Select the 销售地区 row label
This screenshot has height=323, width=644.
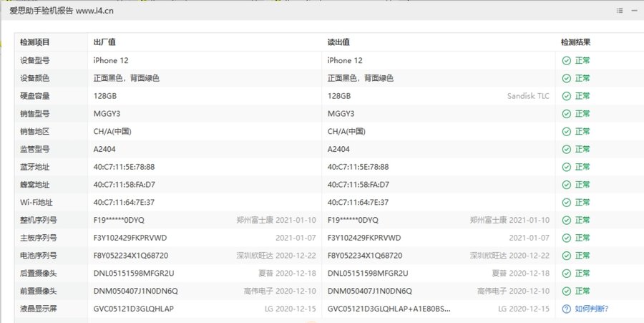click(35, 132)
